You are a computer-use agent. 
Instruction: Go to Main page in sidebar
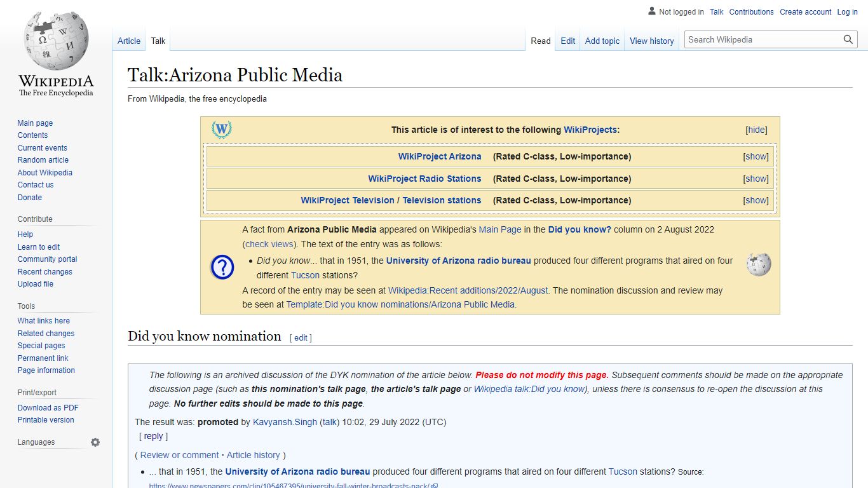point(35,123)
